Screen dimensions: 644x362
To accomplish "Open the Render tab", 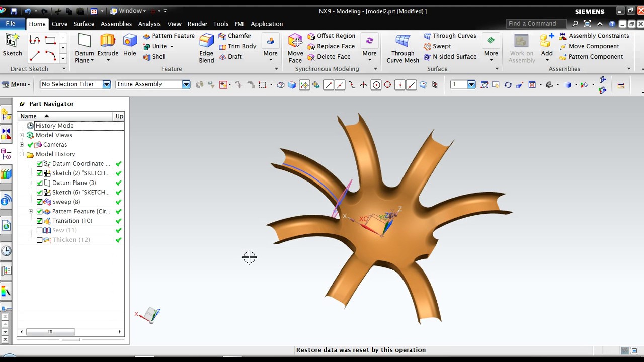I will coord(197,24).
